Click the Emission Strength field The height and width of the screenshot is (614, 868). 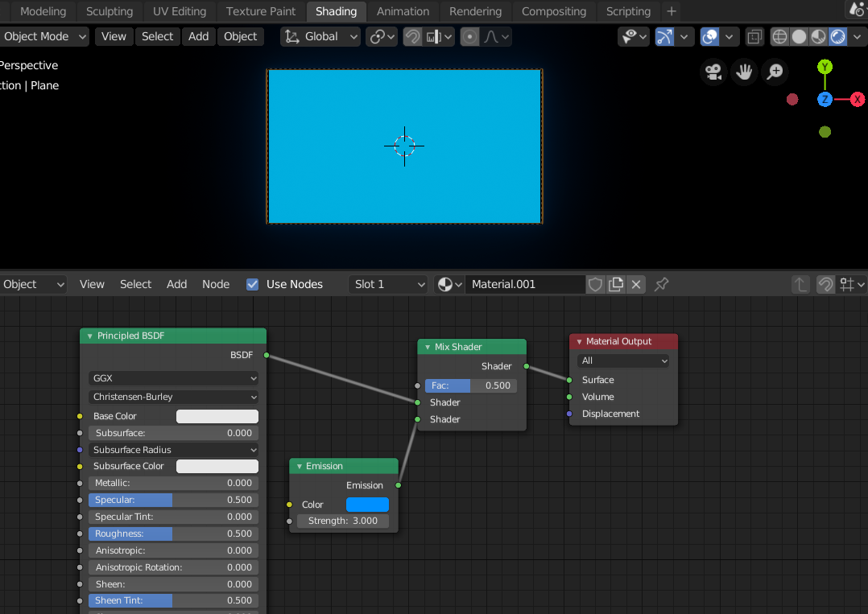pos(343,521)
